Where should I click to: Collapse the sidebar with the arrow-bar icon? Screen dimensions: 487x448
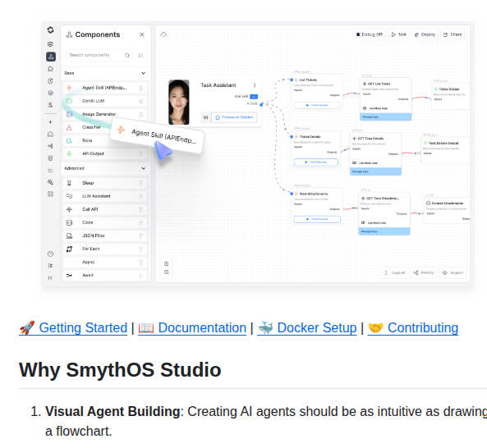coord(50,278)
